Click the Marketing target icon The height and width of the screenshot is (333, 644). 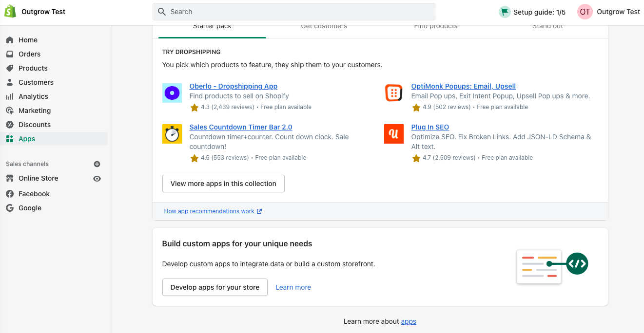click(10, 111)
